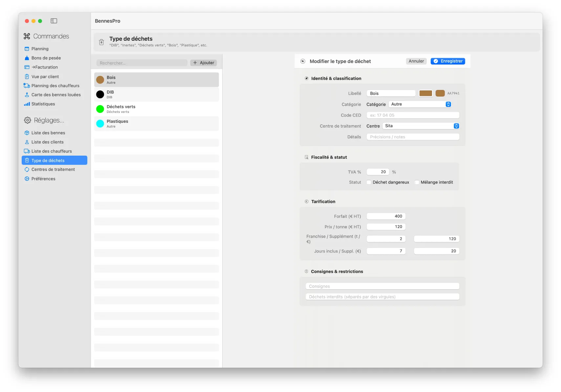Open Carte des bennes louées map icon
The height and width of the screenshot is (392, 561).
tap(27, 95)
